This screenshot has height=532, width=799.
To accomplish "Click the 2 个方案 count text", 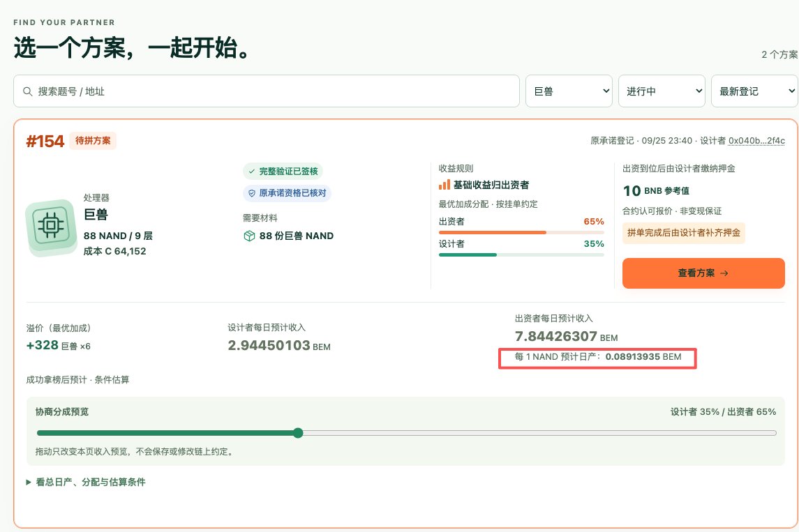I will click(779, 54).
